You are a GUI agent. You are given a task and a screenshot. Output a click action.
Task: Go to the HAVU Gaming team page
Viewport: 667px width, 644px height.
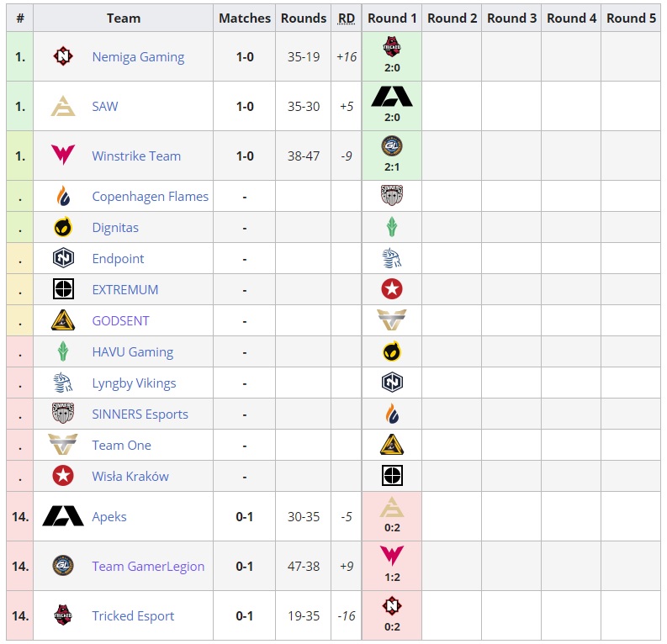(x=132, y=352)
